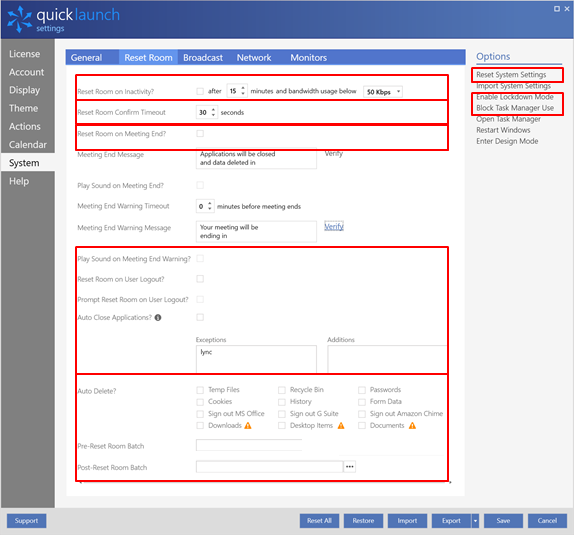Image resolution: width=574 pixels, height=535 pixels.
Task: Tick the Recycle Bin checkbox
Action: point(282,390)
